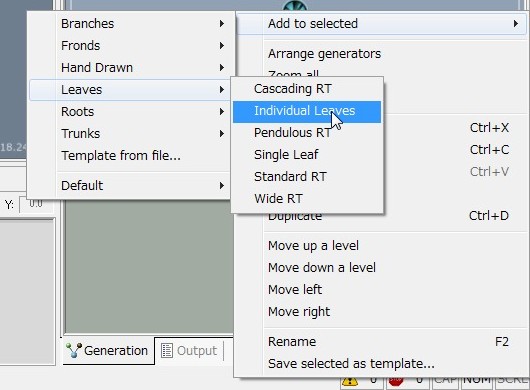Click the Output tab list icon
Viewport: 530px width, 390px height.
[167, 350]
